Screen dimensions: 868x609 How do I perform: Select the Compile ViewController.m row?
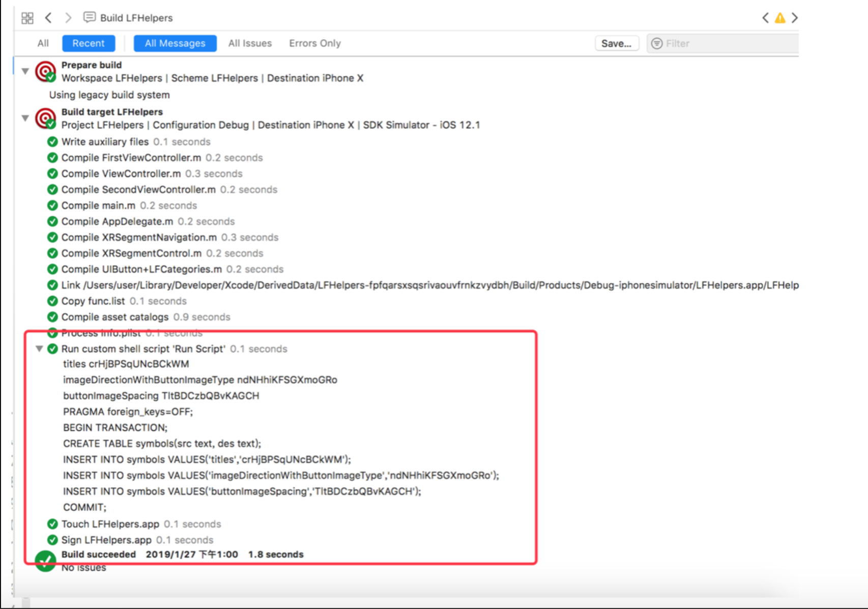click(x=152, y=174)
